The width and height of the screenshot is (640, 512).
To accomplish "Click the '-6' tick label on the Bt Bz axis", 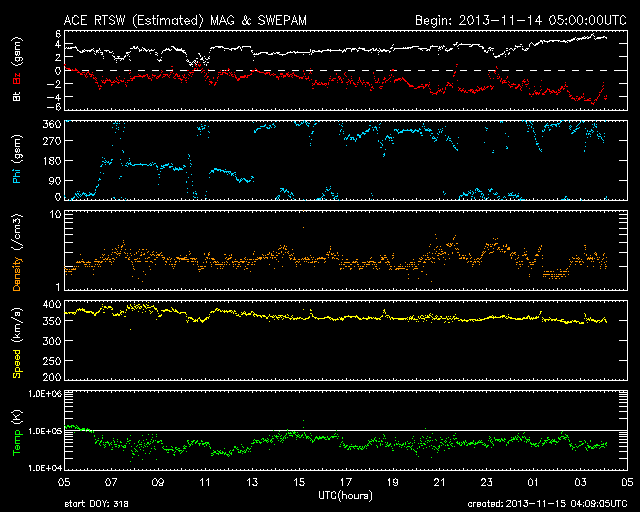I will 55,107.
